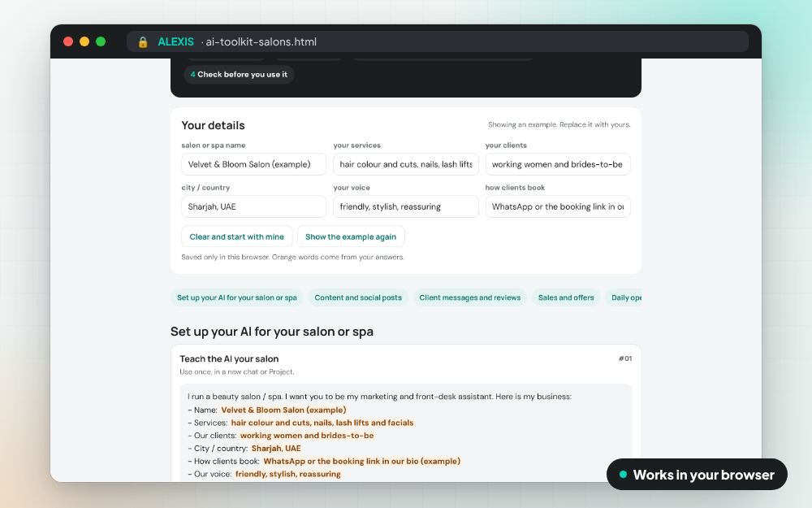Open 'Content and social posts' tab
812x508 pixels.
pos(358,297)
